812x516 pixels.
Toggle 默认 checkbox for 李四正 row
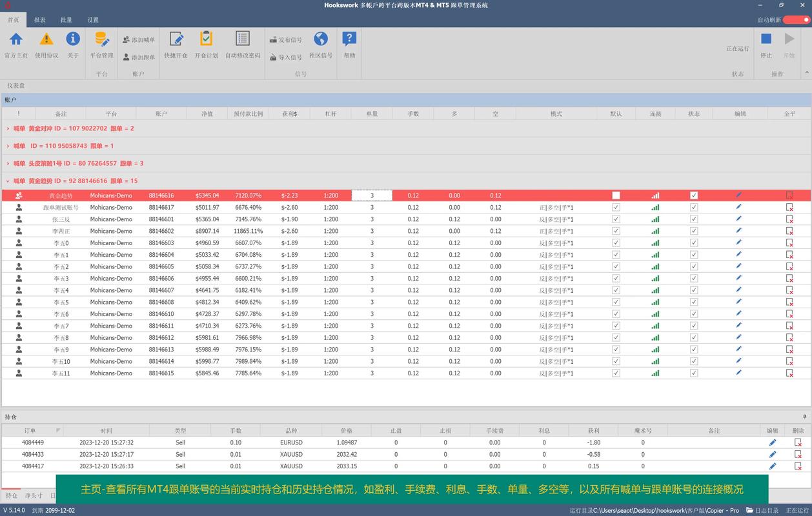point(616,231)
